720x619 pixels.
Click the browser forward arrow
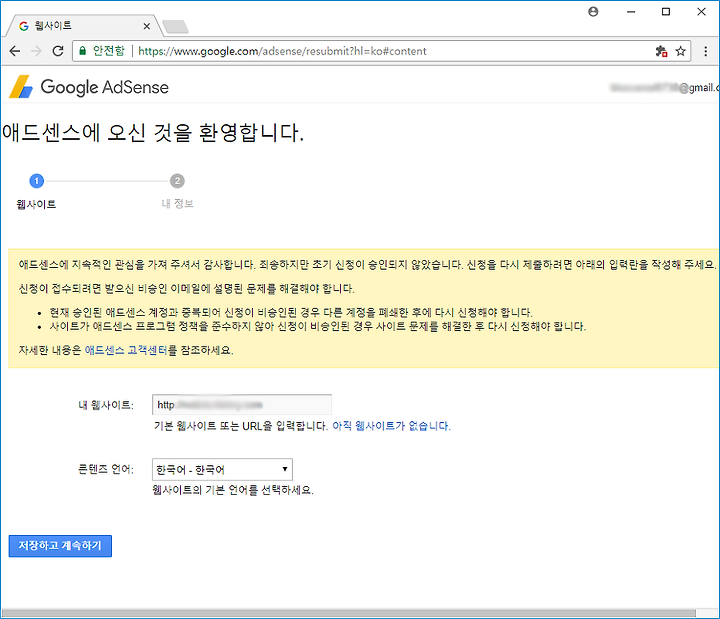[x=36, y=51]
